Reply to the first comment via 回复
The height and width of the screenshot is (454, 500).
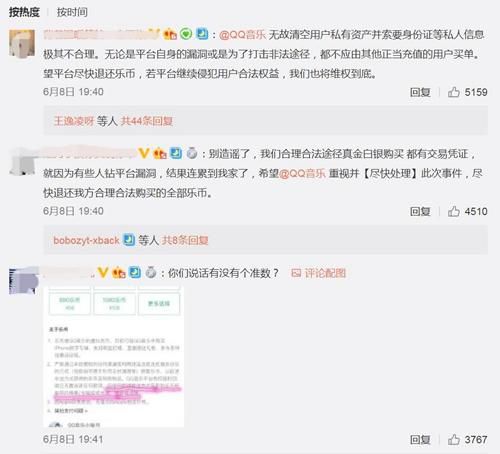[x=420, y=92]
